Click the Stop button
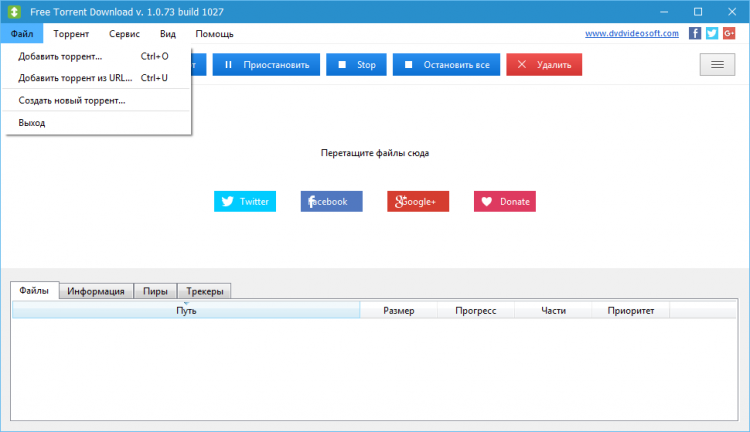Image resolution: width=750 pixels, height=432 pixels. tap(356, 65)
